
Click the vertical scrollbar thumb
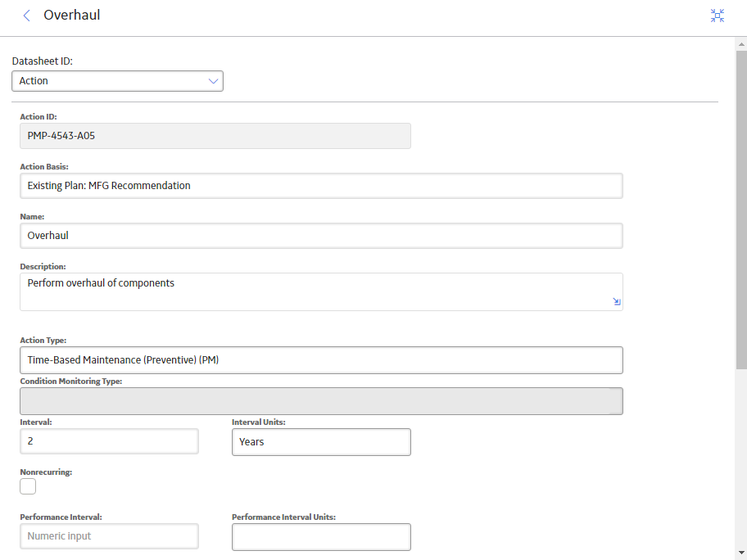pos(741,210)
